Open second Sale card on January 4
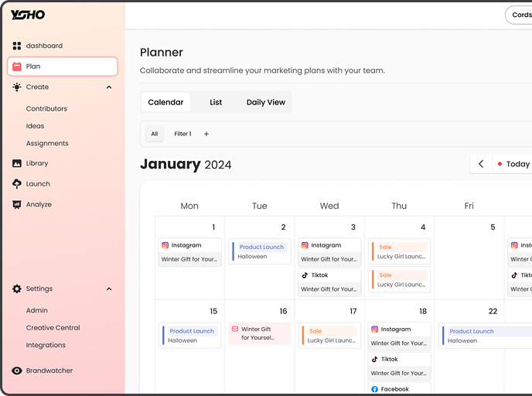The image size is (532, 396). (399, 280)
